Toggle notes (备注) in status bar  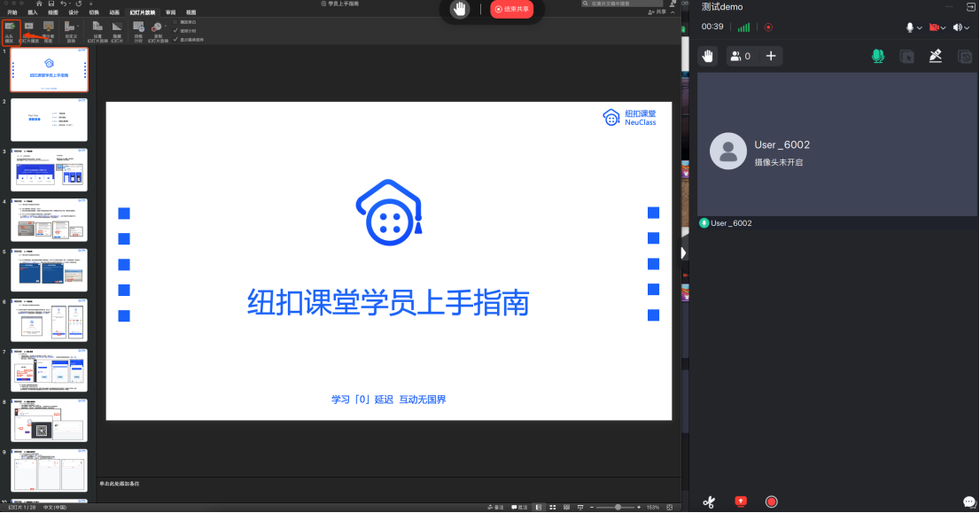pos(495,508)
